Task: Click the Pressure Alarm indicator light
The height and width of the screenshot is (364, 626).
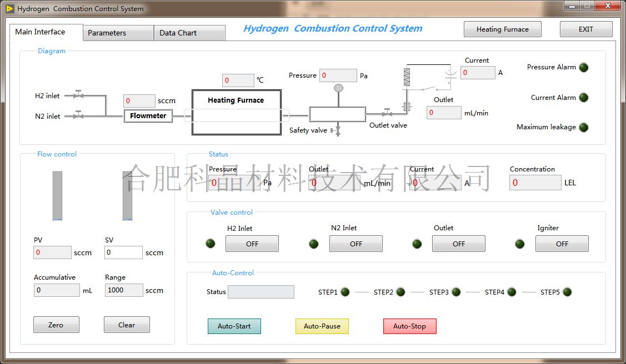Action: coord(583,68)
